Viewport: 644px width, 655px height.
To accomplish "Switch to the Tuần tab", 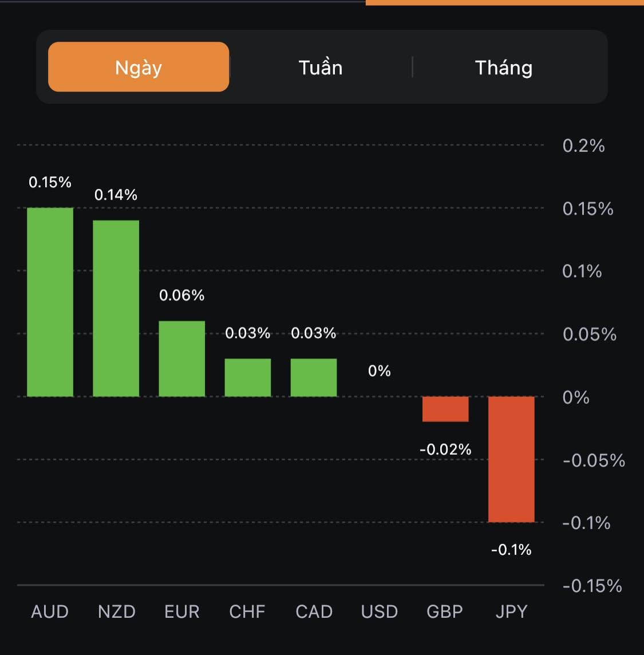I will pos(321,68).
